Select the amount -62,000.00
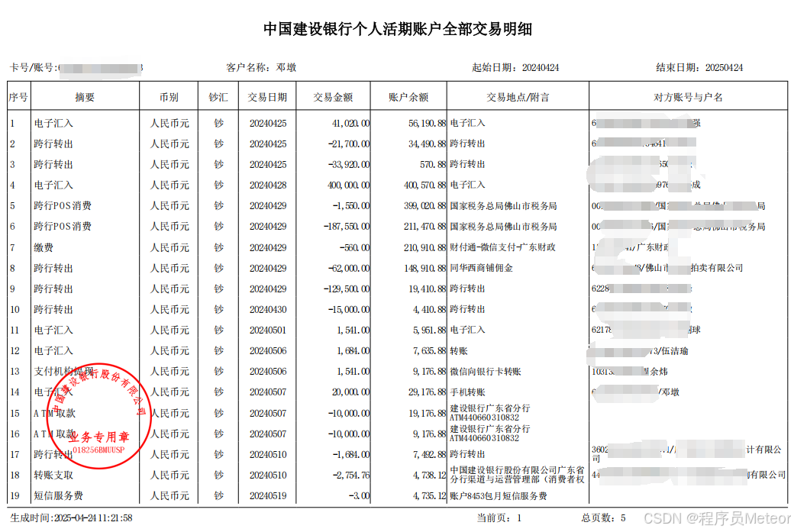Screen dimensions: 794x532 click(349, 268)
